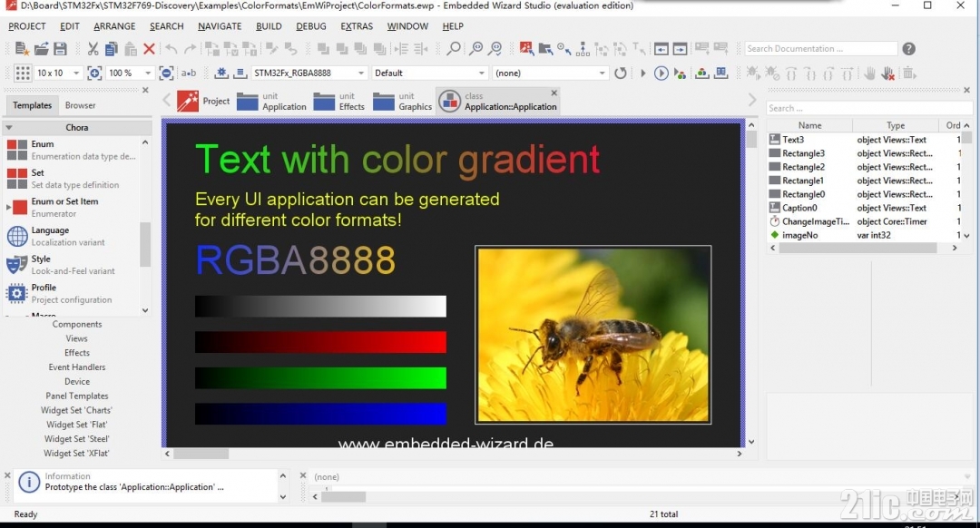This screenshot has width=980, height=528.
Task: Create a new project via toolbar icon
Action: click(22, 49)
